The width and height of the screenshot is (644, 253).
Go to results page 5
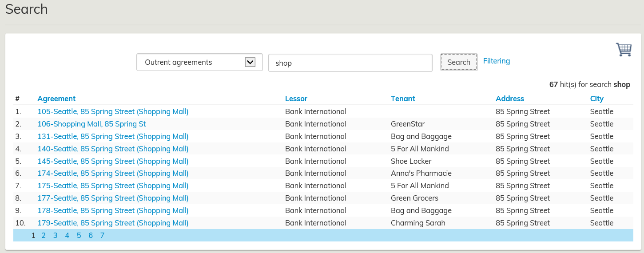click(x=79, y=236)
